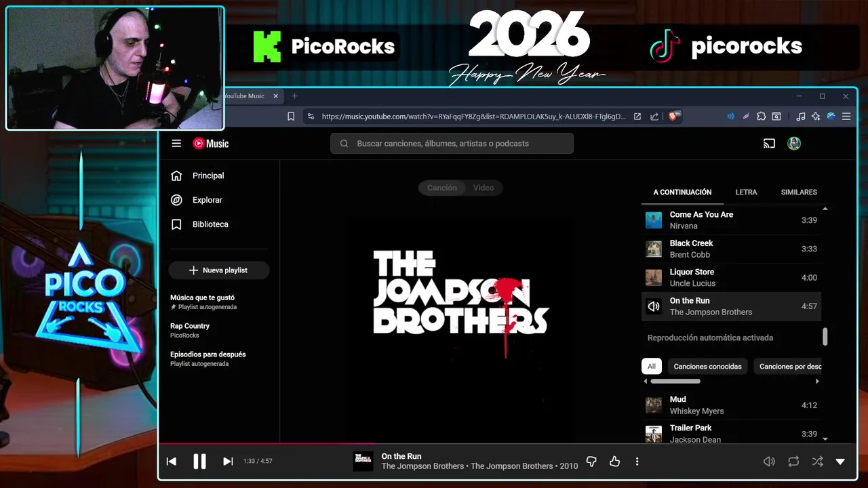Click the queue scrollbar down arrow
The image size is (868, 488).
point(825,439)
